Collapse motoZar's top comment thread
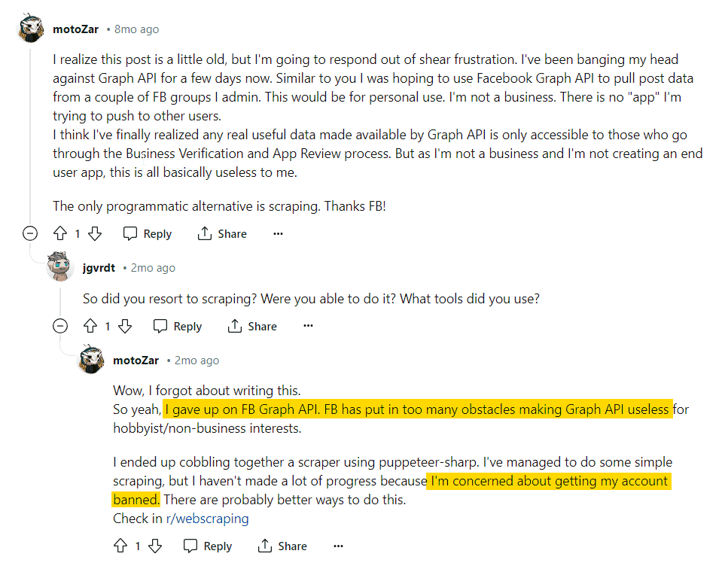728x572 pixels. 30,233
